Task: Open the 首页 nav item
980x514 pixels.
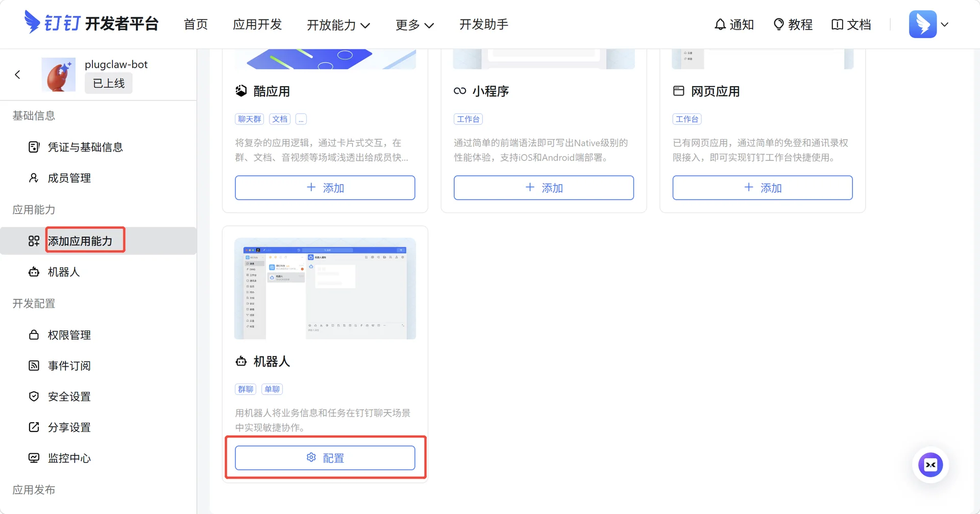Action: coord(196,24)
